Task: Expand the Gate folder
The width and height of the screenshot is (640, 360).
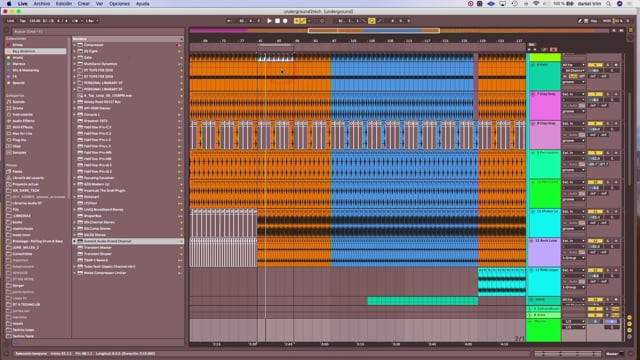Action: (75, 58)
